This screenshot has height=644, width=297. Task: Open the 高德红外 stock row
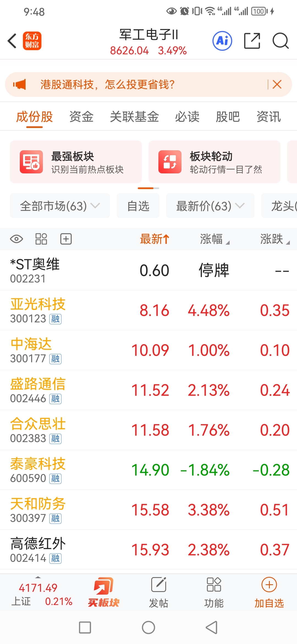coord(148,550)
